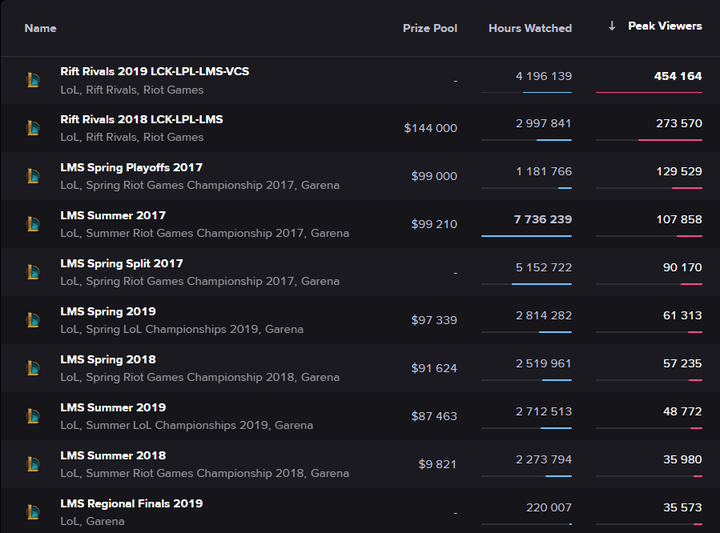Click the $144 000 prize pool cell
The width and height of the screenshot is (720, 533).
tap(430, 128)
